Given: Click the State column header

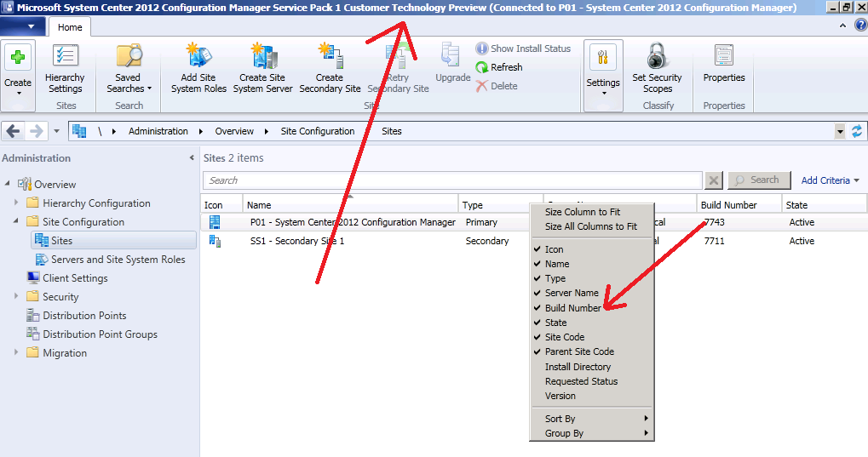Looking at the screenshot, I should coord(825,205).
